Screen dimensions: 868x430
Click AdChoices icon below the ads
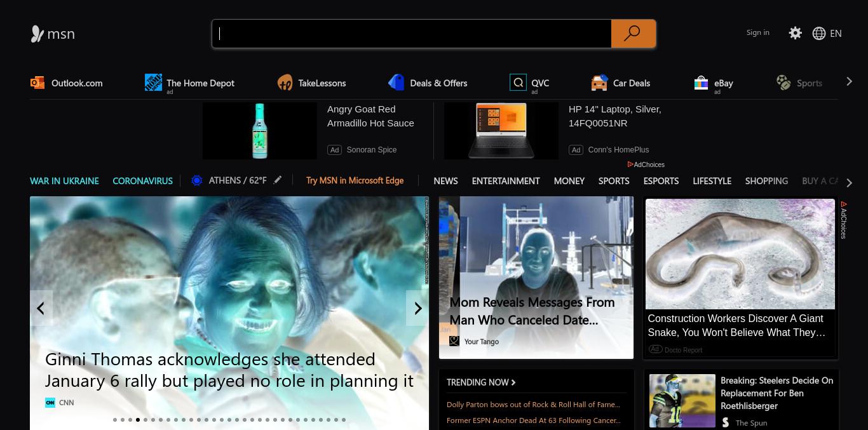(630, 165)
